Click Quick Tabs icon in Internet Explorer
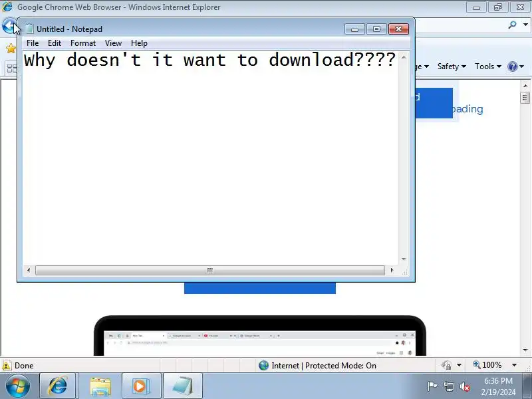 tap(11, 68)
